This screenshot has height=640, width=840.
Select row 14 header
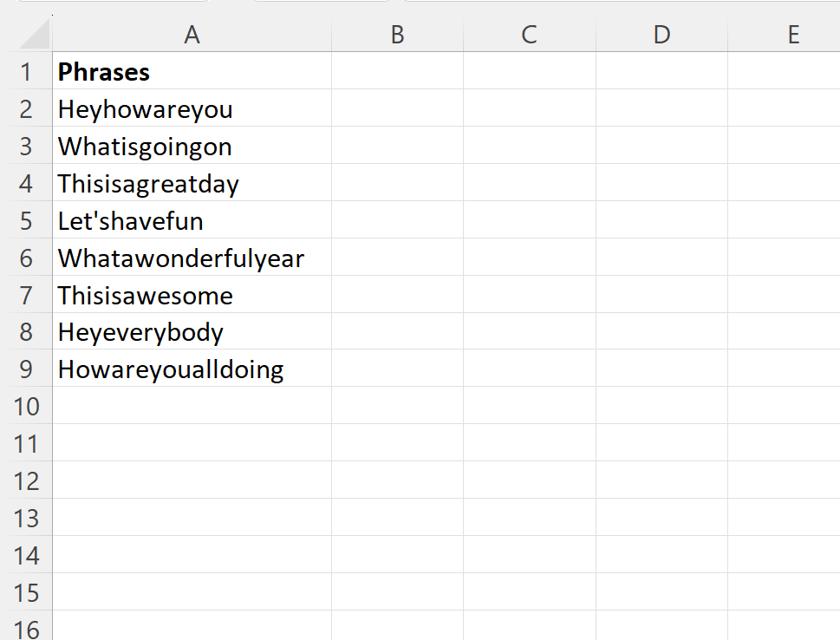(x=26, y=555)
